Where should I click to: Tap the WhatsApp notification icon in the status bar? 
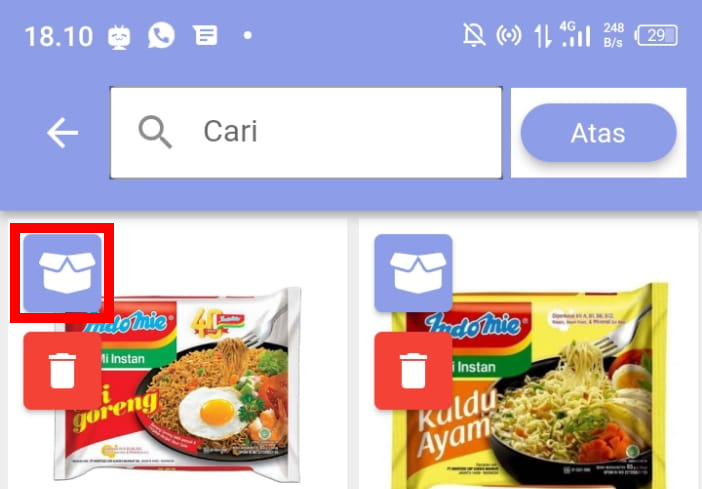pyautogui.click(x=161, y=35)
